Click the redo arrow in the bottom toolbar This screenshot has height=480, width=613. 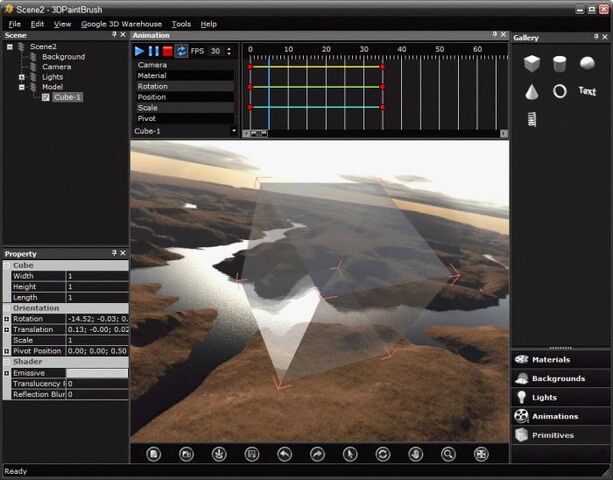tap(317, 454)
